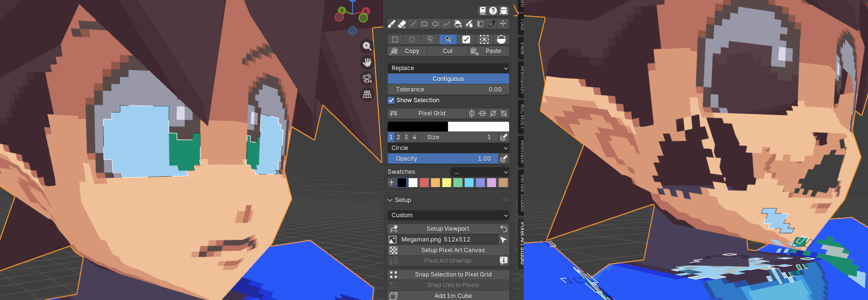This screenshot has width=868, height=300.
Task: Select the replace color droplet tool
Action: pos(469,24)
